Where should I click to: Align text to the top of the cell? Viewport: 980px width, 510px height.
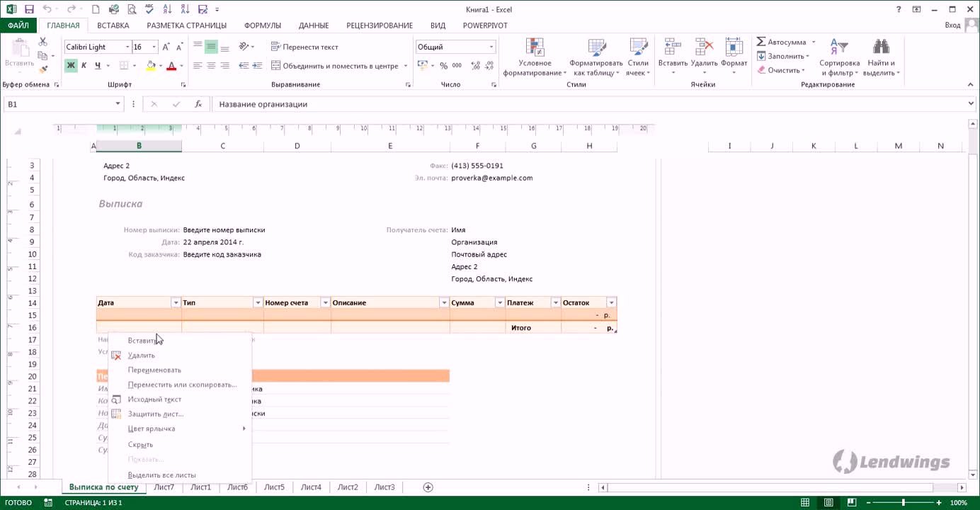[198, 47]
